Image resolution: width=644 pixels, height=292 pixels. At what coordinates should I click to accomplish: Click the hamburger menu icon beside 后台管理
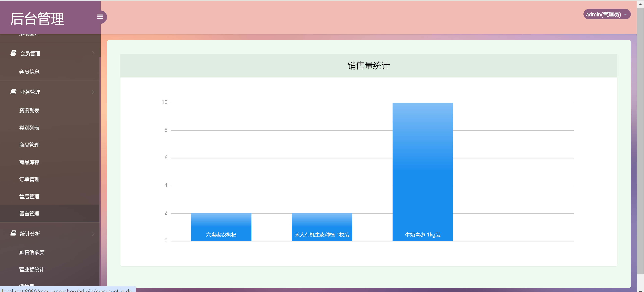click(x=100, y=17)
